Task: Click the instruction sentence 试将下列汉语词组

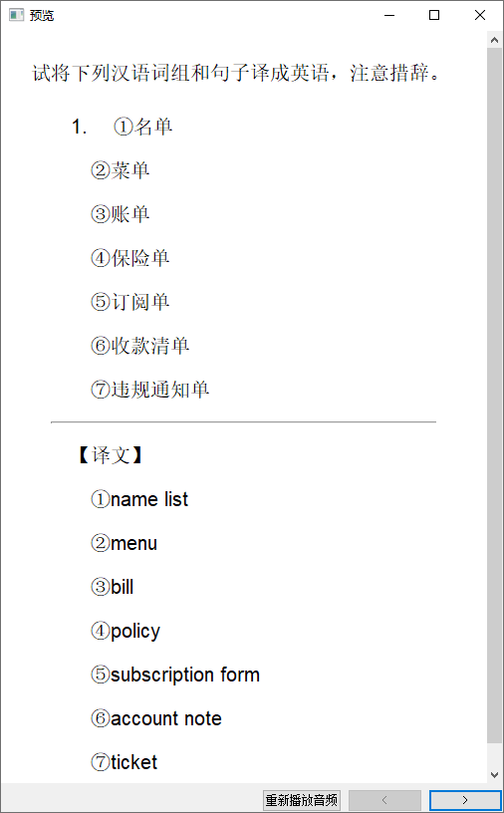Action: (237, 73)
